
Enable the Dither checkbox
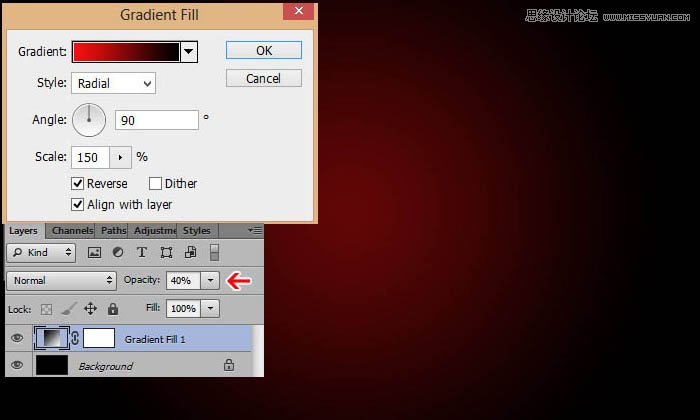155,183
